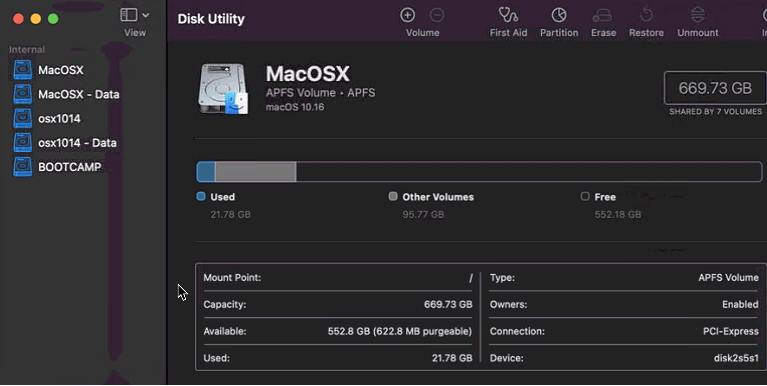Click the Erase drive icon

coord(602,15)
